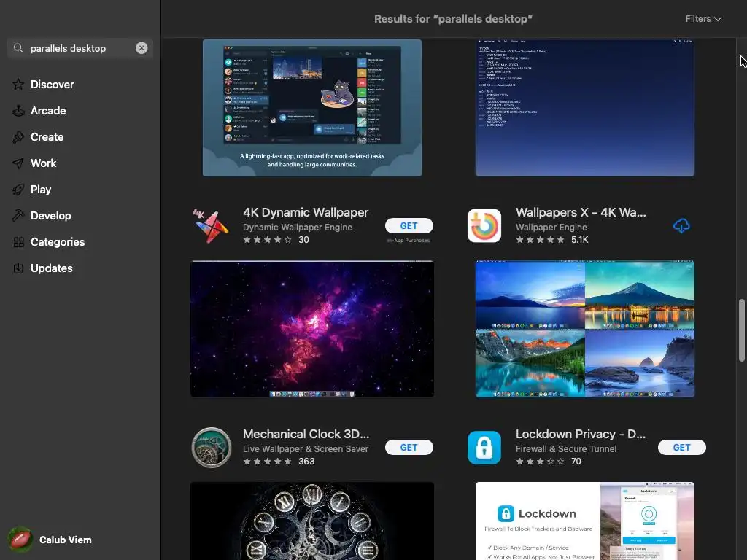Open the Wallpapers X - 4K title
Viewport: 747px width, 560px height.
click(581, 212)
